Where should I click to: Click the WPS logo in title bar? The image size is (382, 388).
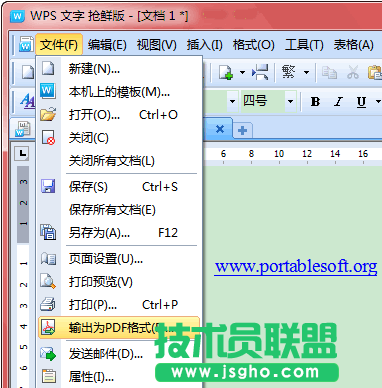point(17,16)
